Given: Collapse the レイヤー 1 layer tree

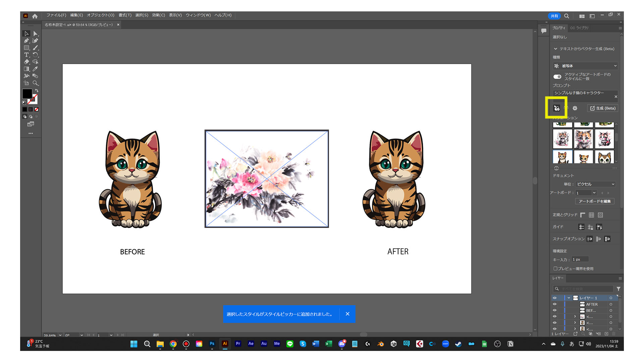Looking at the screenshot, I should (x=569, y=298).
